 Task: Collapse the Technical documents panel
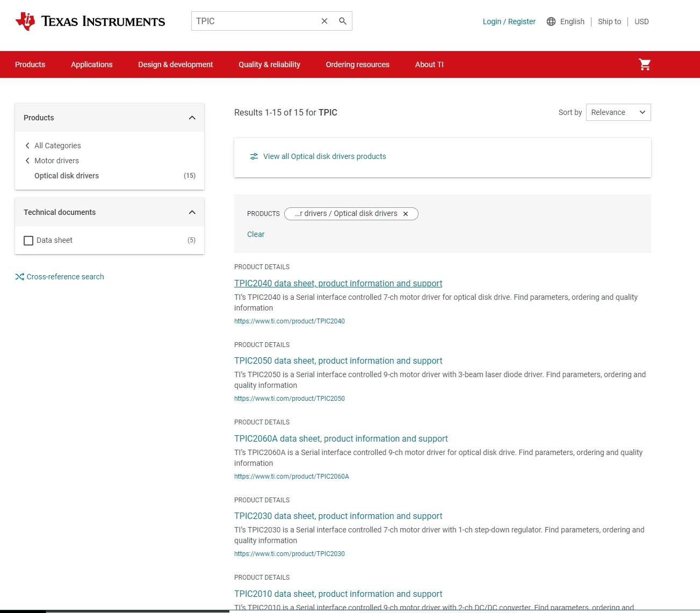tap(192, 212)
